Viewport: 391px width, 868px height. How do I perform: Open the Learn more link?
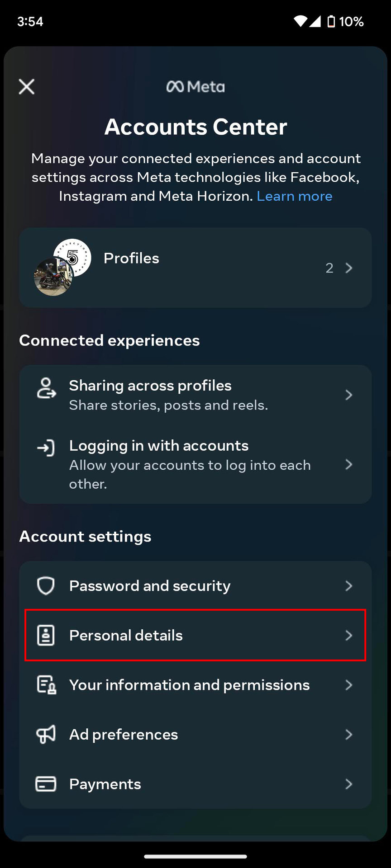[x=295, y=196]
